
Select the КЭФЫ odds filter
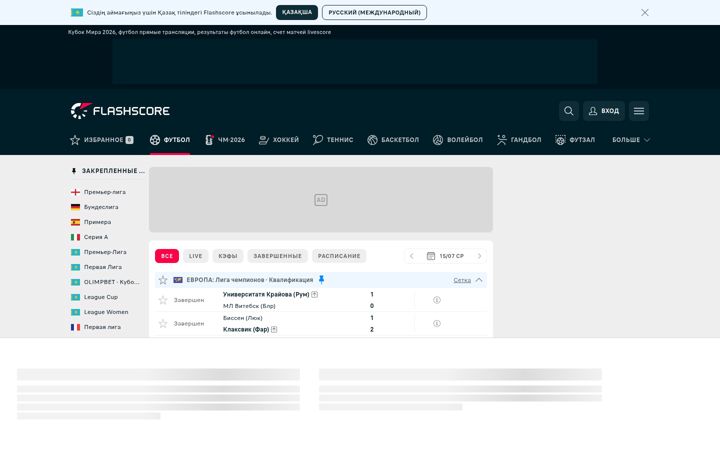228,256
